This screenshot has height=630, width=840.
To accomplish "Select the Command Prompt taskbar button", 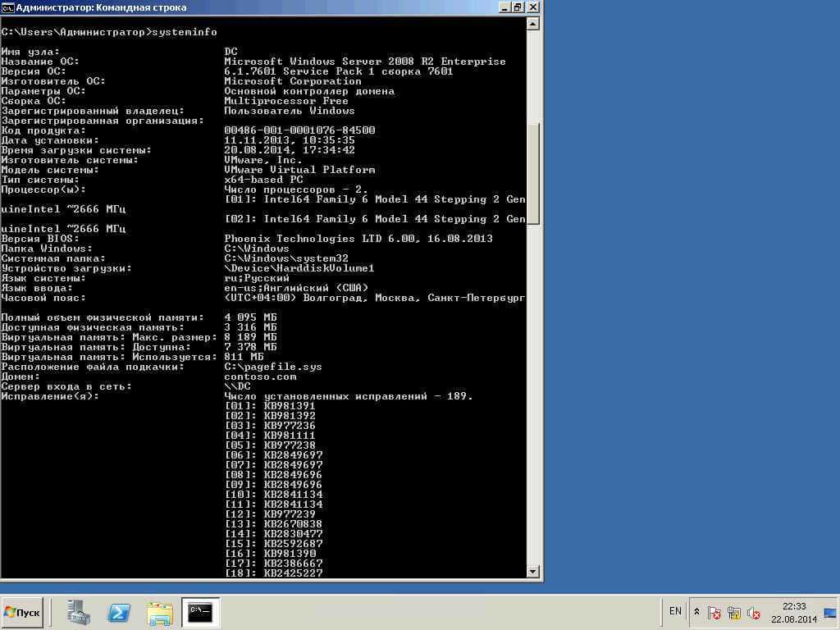I will coord(200,612).
